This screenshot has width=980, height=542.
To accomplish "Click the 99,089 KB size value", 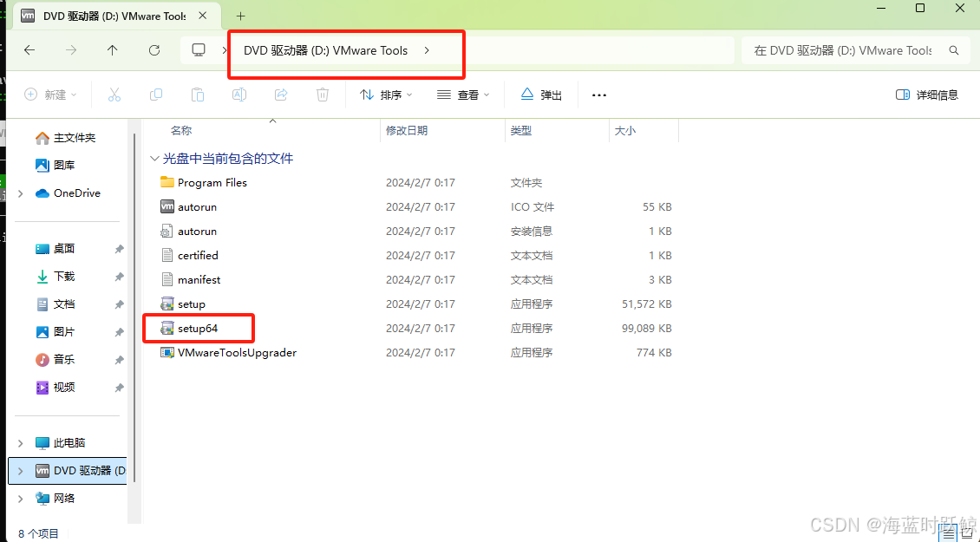I will [647, 328].
